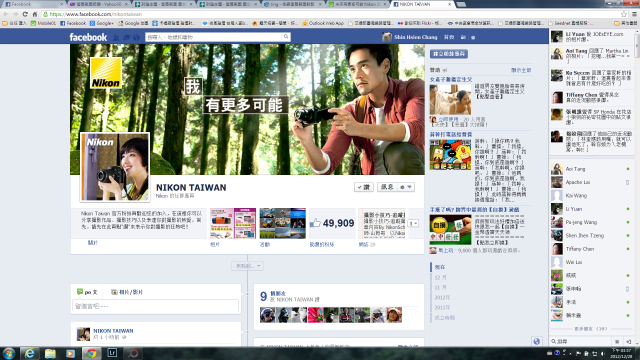
Task: Open Internet Explorer in taskbar
Action: click(x=29, y=353)
